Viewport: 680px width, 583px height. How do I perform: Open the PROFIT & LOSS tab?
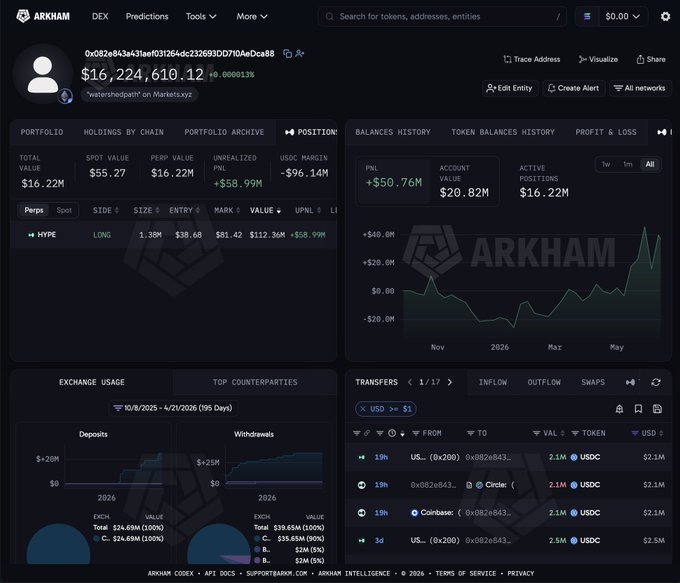(x=606, y=132)
